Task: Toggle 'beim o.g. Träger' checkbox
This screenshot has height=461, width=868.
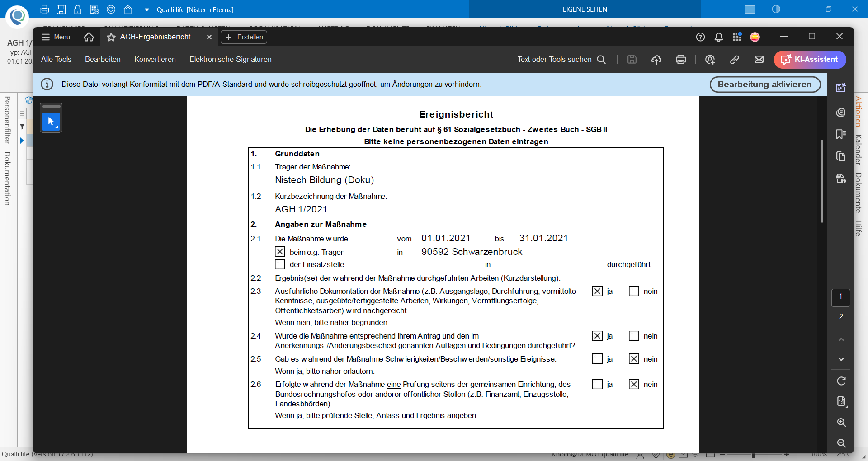Action: [x=280, y=252]
